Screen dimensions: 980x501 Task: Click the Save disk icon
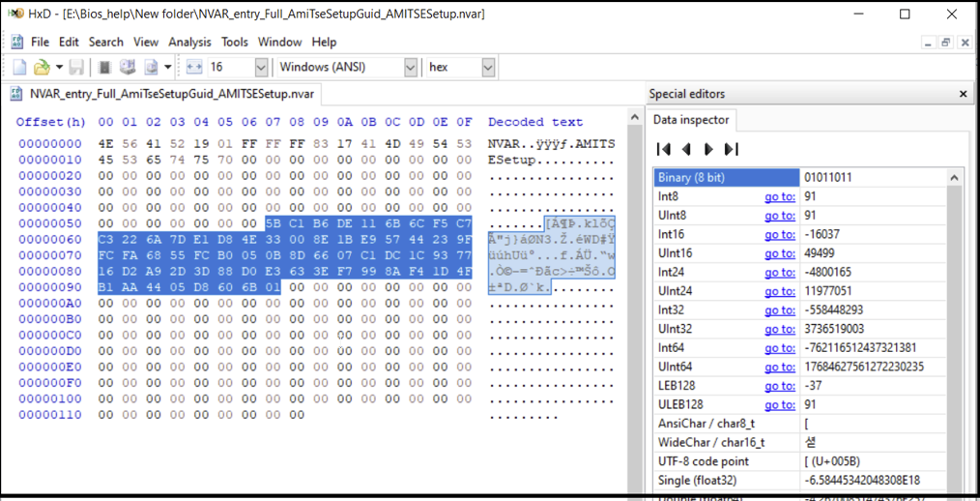coord(76,67)
